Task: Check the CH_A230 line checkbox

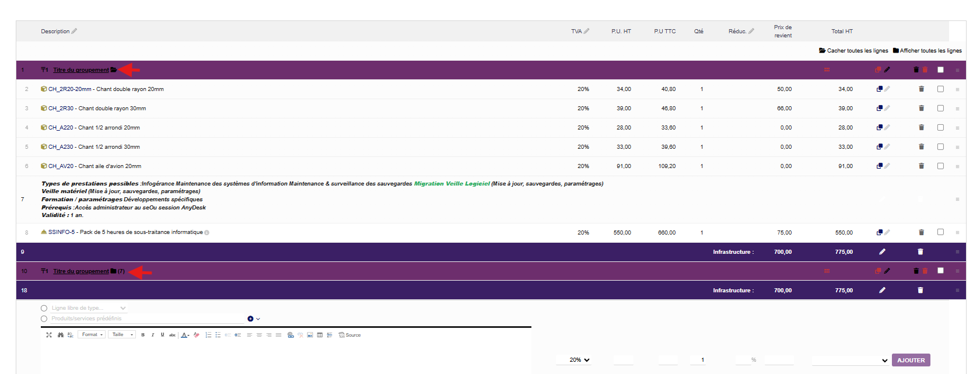Action: [940, 146]
